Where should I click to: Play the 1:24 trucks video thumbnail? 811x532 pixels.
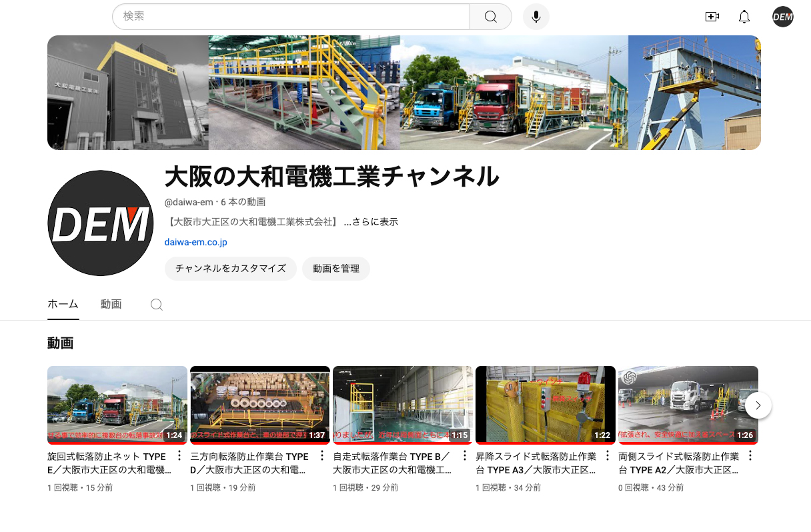coord(117,405)
